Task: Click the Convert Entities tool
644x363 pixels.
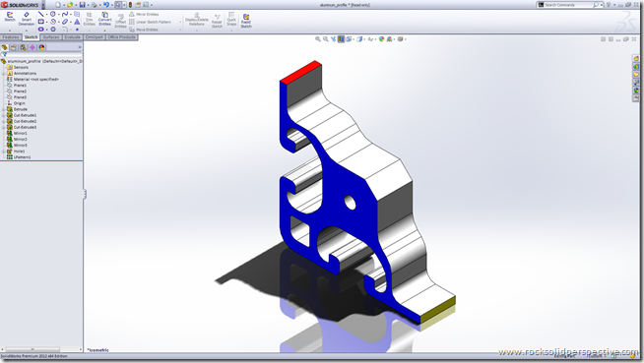Action: [x=104, y=19]
